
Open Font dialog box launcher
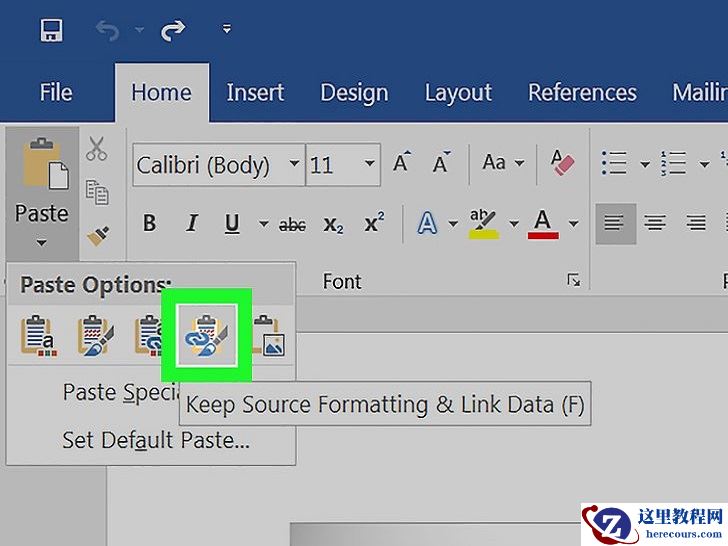coord(574,280)
